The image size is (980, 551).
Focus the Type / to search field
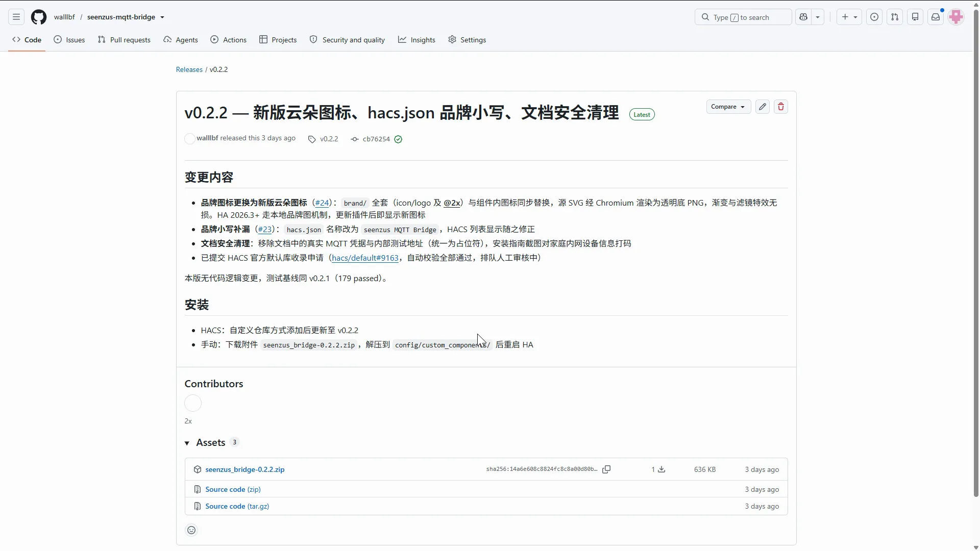[743, 17]
